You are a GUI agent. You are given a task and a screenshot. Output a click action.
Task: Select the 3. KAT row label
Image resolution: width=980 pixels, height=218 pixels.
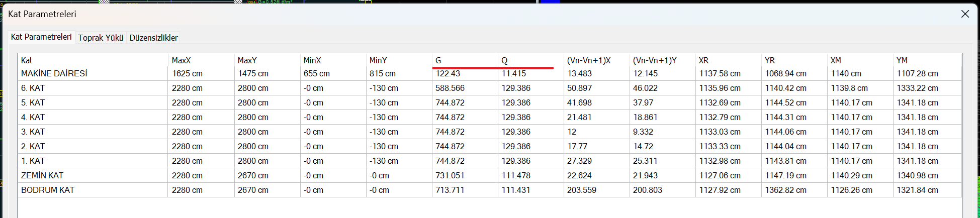33,132
